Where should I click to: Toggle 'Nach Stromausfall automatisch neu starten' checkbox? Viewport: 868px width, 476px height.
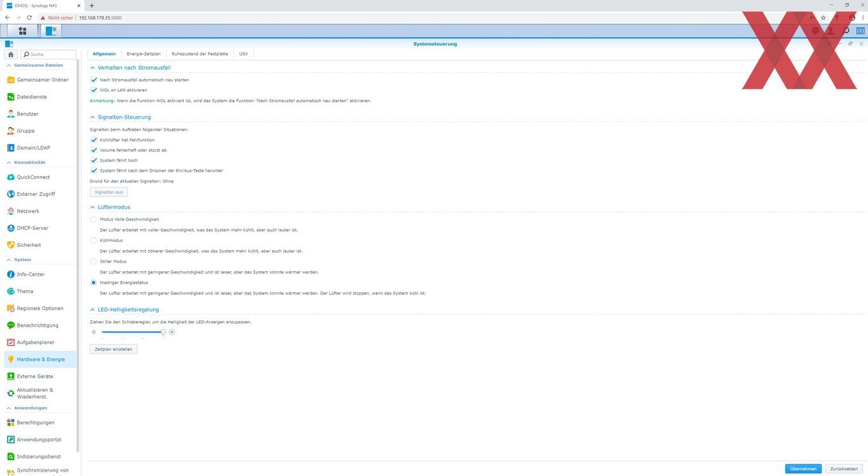94,80
